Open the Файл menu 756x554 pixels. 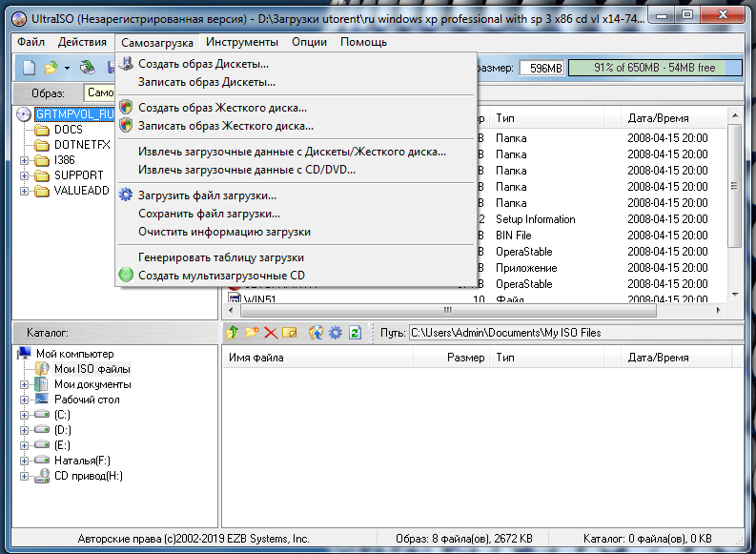tap(31, 42)
